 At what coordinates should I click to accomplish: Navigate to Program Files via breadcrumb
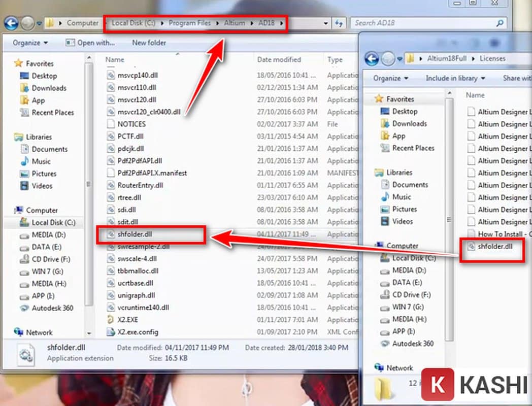coord(189,23)
